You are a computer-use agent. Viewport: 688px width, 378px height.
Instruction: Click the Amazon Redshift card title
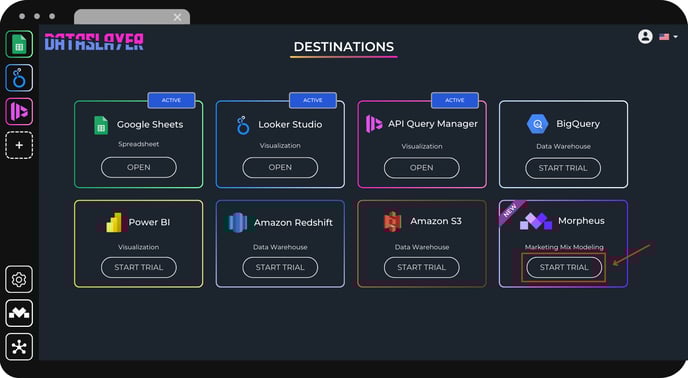coord(293,223)
